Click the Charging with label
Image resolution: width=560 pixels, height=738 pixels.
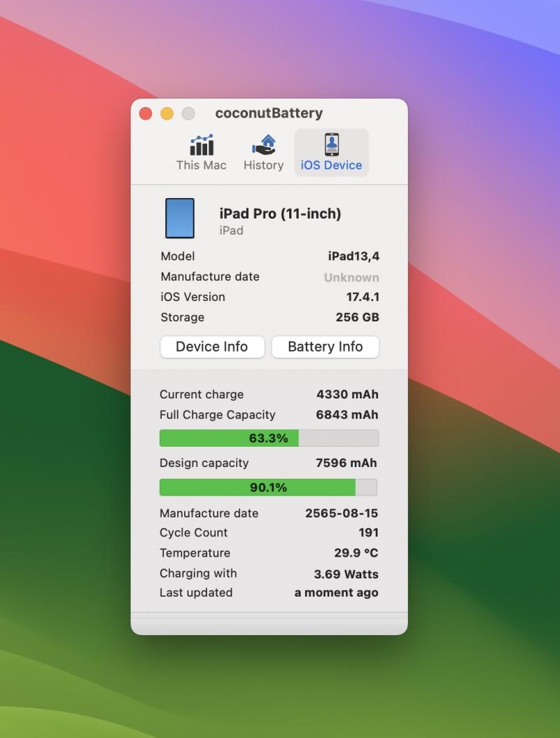pos(198,573)
